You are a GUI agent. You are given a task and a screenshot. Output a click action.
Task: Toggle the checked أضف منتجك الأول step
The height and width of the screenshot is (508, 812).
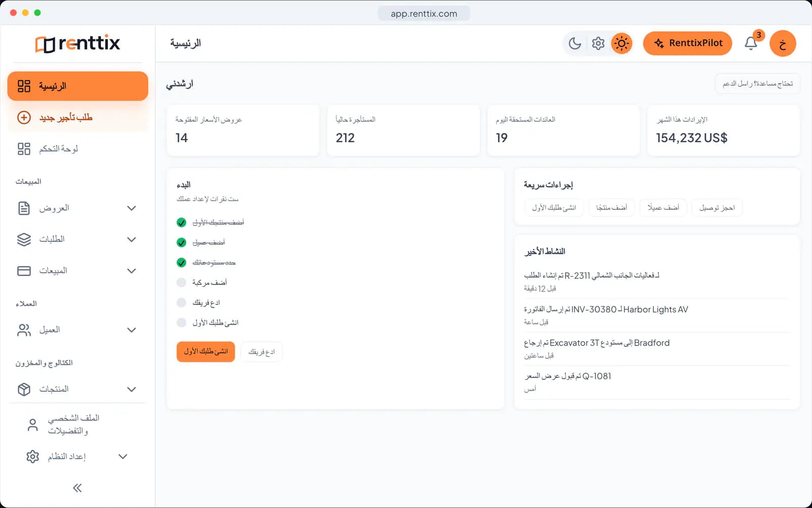coord(181,223)
